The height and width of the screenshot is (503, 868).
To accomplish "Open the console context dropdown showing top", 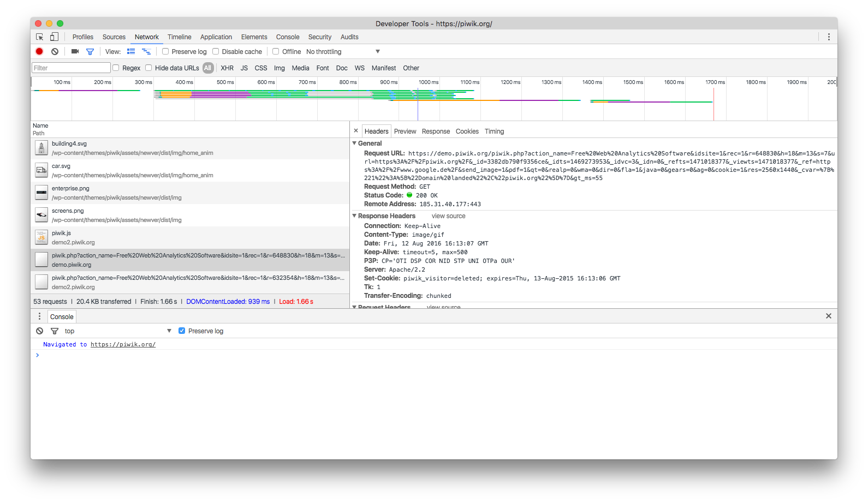I will pyautogui.click(x=117, y=331).
